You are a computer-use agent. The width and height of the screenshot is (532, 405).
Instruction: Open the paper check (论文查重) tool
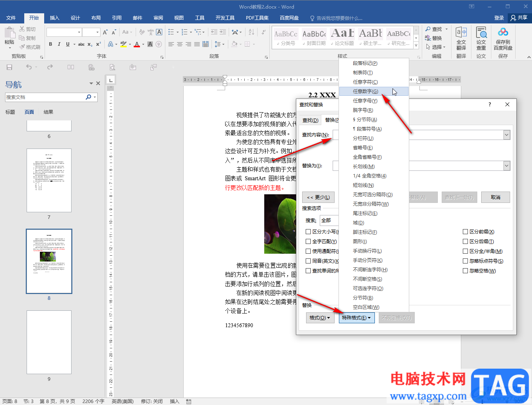481,39
